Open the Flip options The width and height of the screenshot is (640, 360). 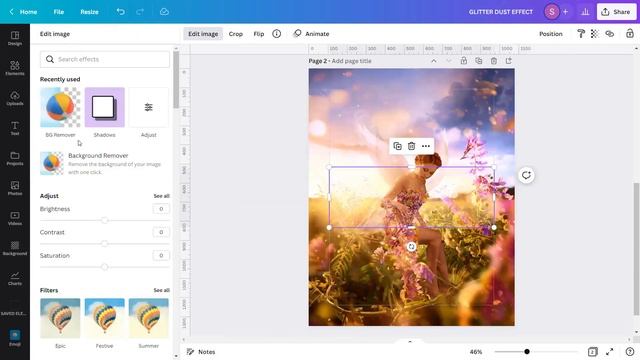(259, 34)
